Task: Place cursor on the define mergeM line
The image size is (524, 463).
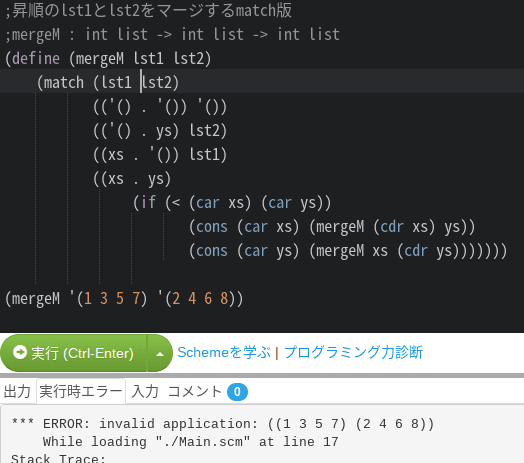Action: 108,59
